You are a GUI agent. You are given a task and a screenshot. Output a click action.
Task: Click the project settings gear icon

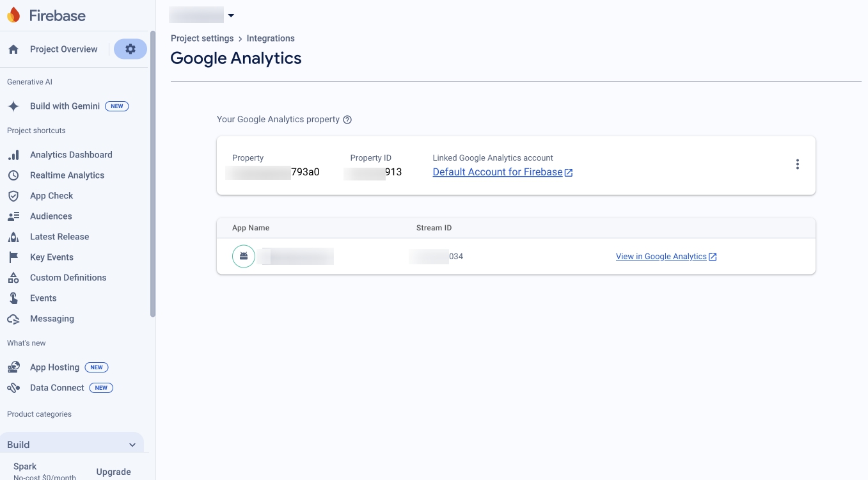(x=130, y=49)
